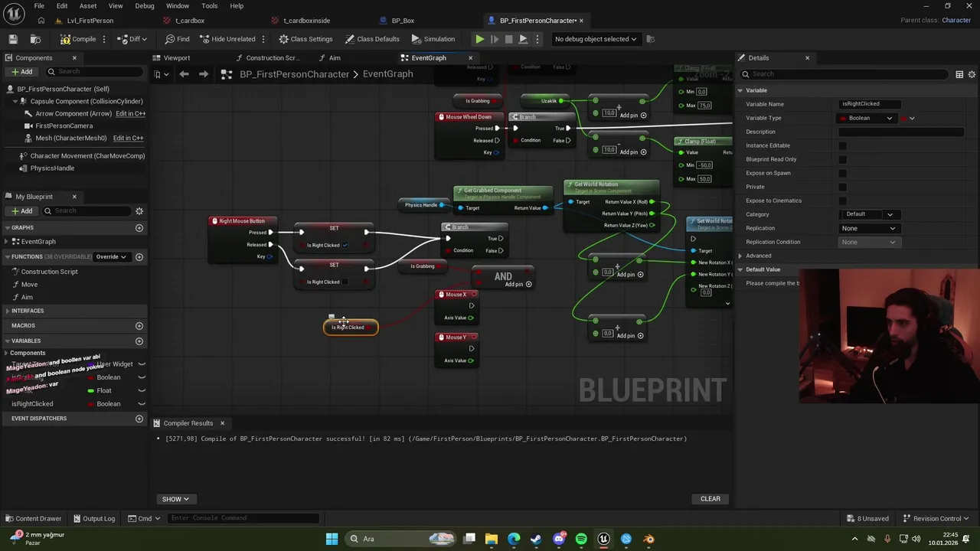Open Details property matrix view icon
The image size is (980, 551).
coord(959,74)
